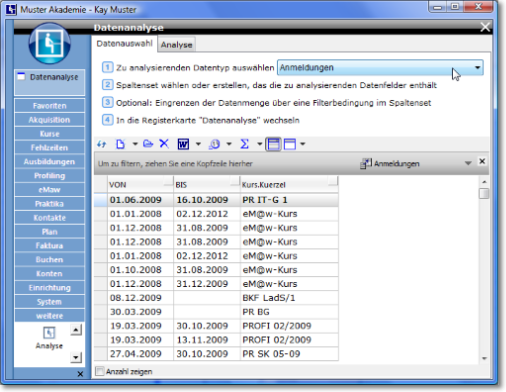Viewport: 506px width, 392px height.
Task: Click the table vertical scrollbar thumb
Action: 484,194
